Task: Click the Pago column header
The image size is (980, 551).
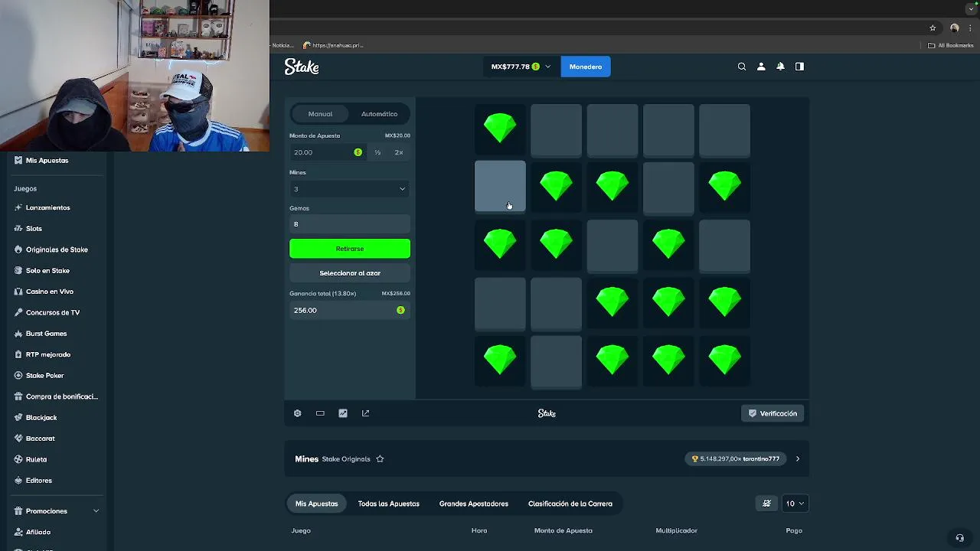Action: point(794,530)
